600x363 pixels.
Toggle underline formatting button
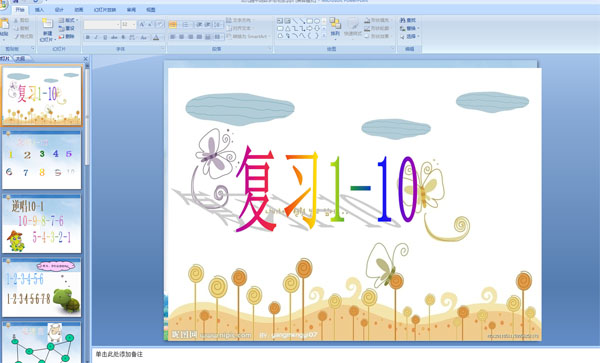click(105, 37)
